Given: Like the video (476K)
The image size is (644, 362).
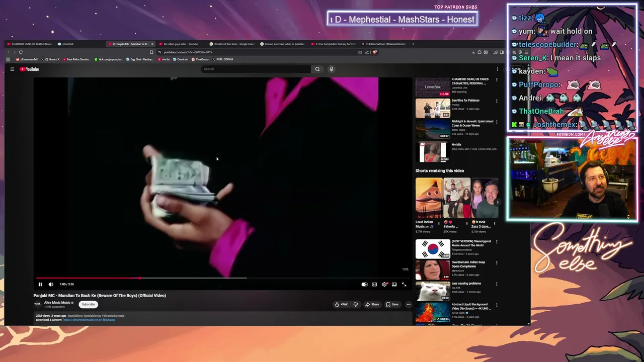Looking at the screenshot, I should (x=342, y=304).
